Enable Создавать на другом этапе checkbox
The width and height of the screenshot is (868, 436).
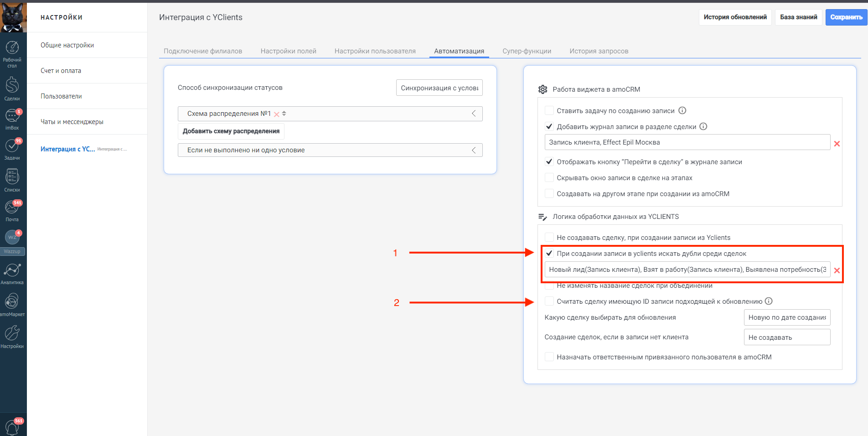[549, 193]
